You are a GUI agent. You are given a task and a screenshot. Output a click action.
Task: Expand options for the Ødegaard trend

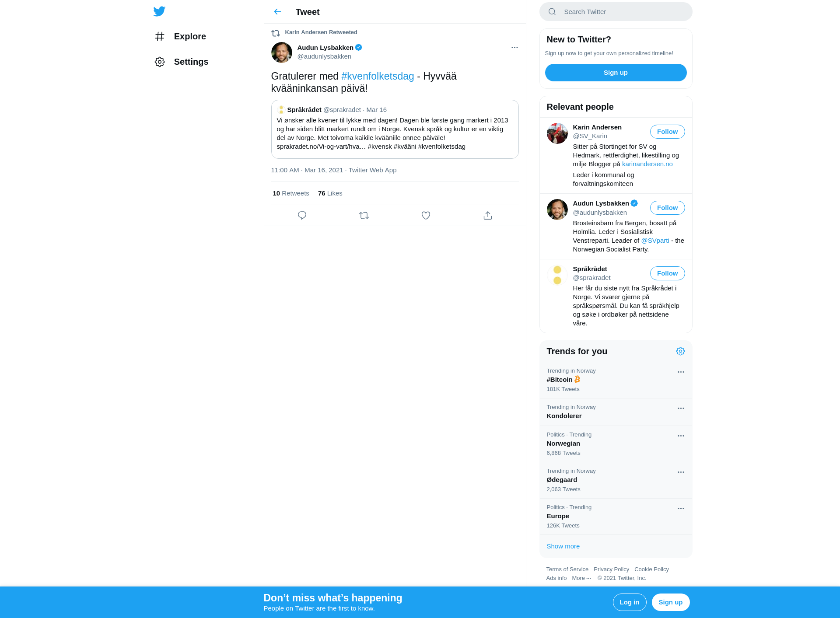pos(681,472)
